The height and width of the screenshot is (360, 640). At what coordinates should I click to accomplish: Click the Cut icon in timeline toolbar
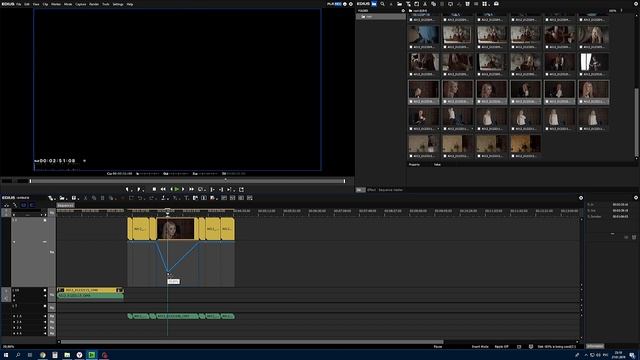(85, 198)
